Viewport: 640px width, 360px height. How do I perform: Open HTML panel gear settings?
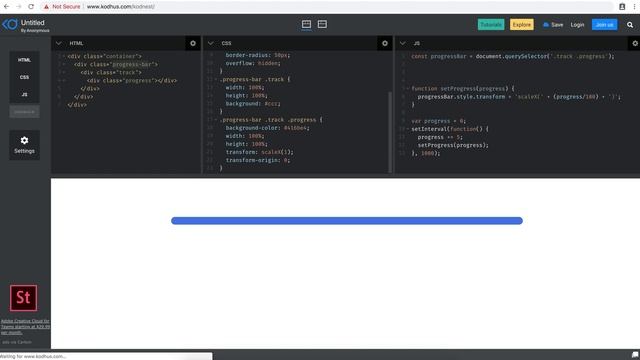click(193, 43)
